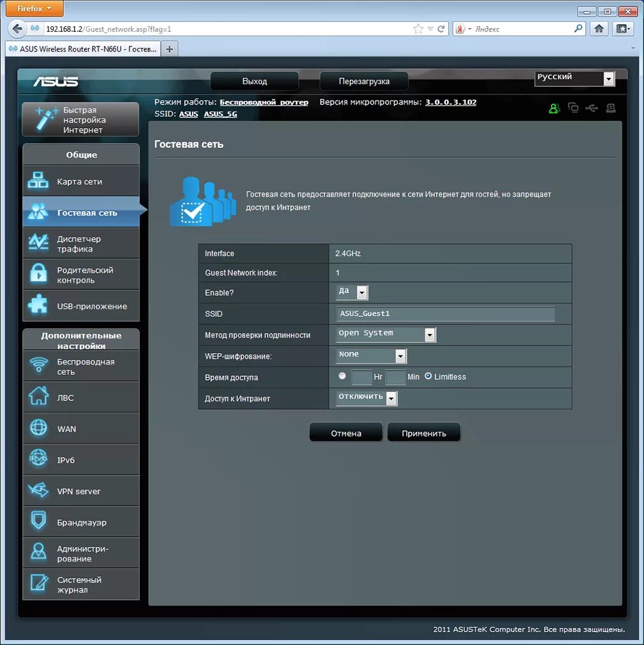Open the URL history dropdown arrow
Viewport: 644px width, 645px height.
point(430,29)
